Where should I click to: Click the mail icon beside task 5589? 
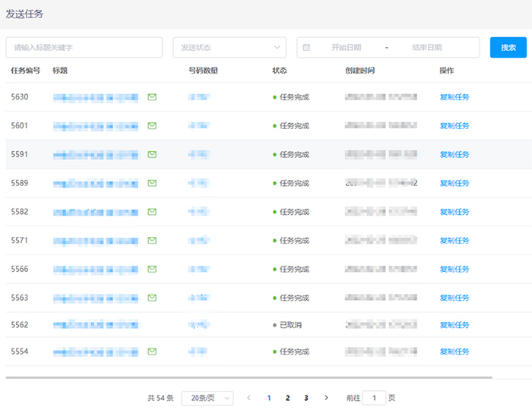[x=152, y=183]
